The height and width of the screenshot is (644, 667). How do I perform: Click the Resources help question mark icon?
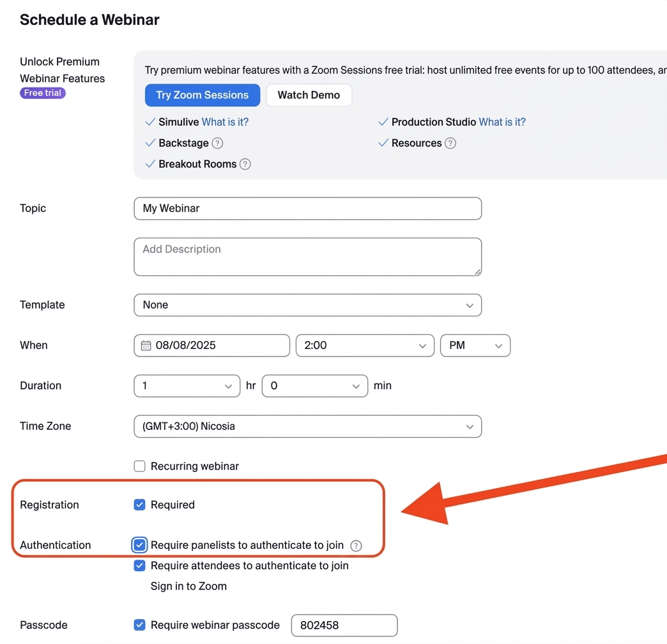[x=450, y=143]
